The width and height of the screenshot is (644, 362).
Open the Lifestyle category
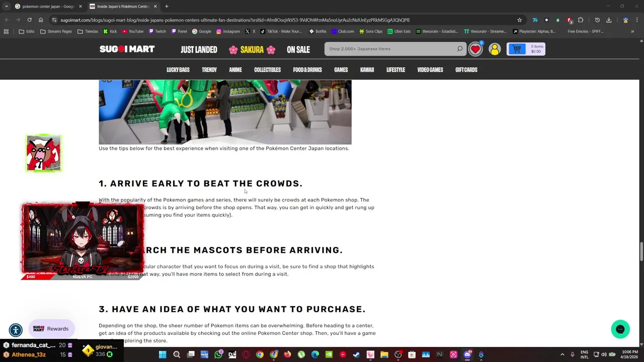pyautogui.click(x=395, y=70)
